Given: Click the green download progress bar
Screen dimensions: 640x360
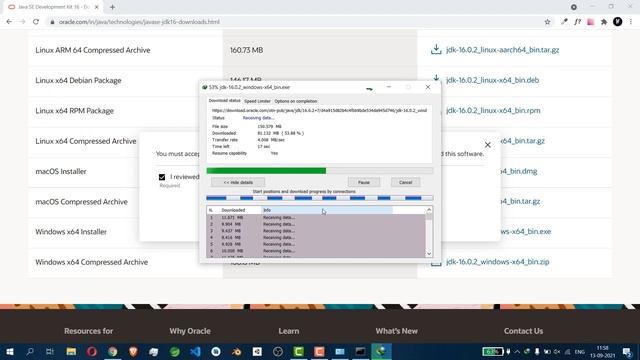Looking at the screenshot, I should (320, 171).
